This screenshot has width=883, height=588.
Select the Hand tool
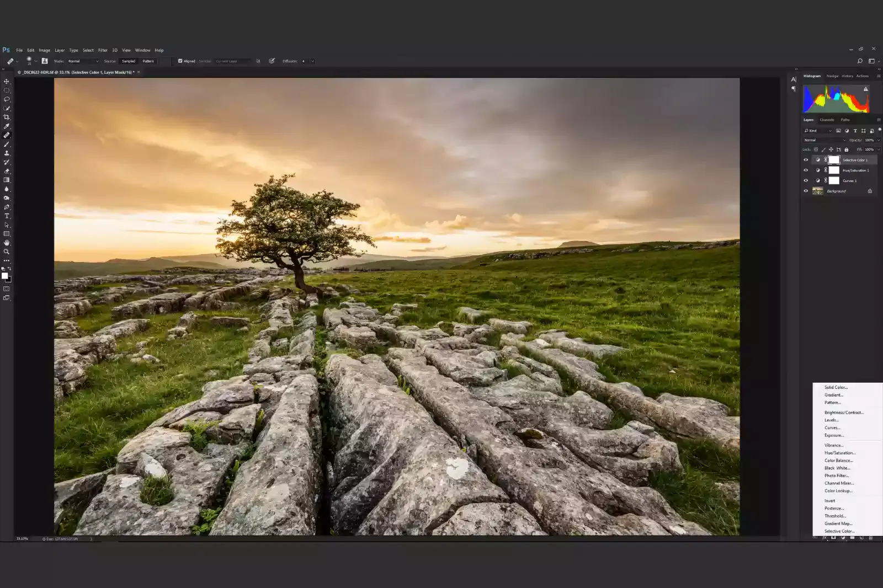pos(7,243)
